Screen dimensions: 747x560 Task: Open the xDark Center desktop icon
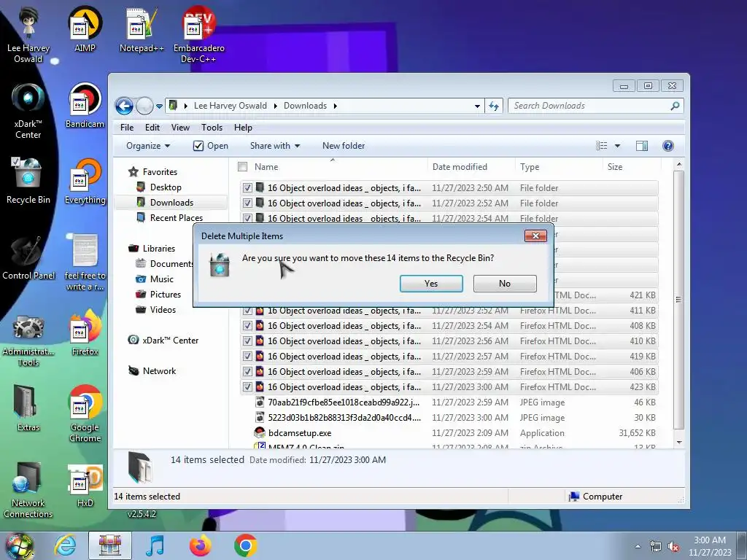tap(28, 109)
